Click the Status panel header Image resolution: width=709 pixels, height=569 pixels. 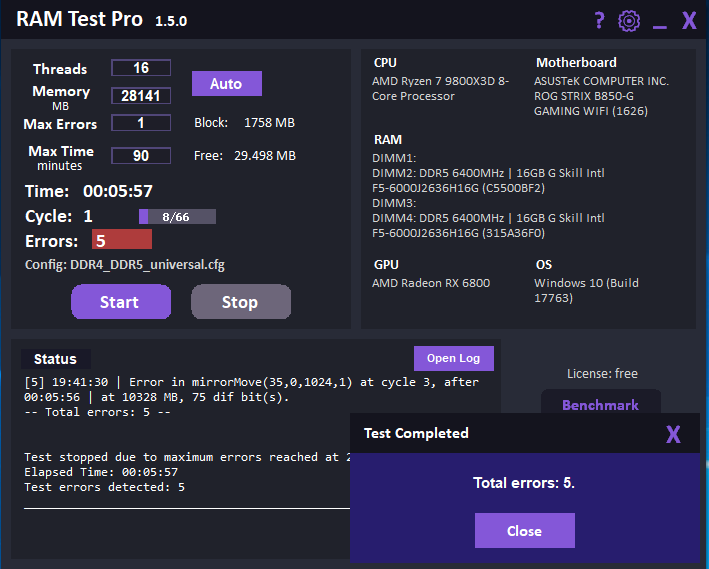point(55,359)
